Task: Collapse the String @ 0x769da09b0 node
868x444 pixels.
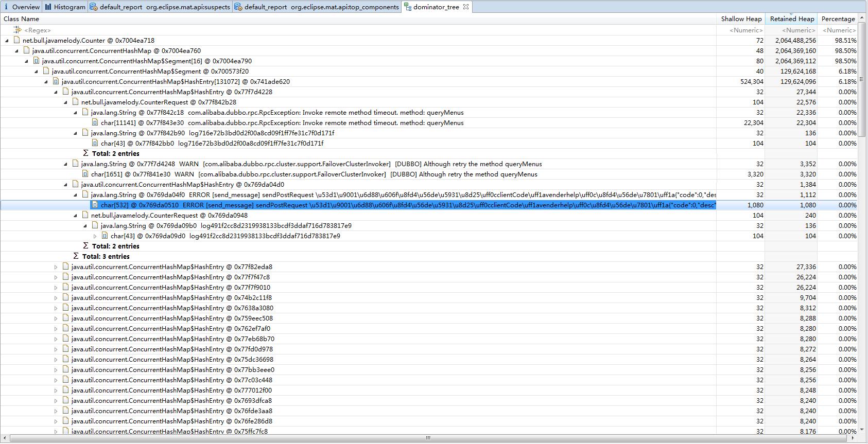Action: 85,225
